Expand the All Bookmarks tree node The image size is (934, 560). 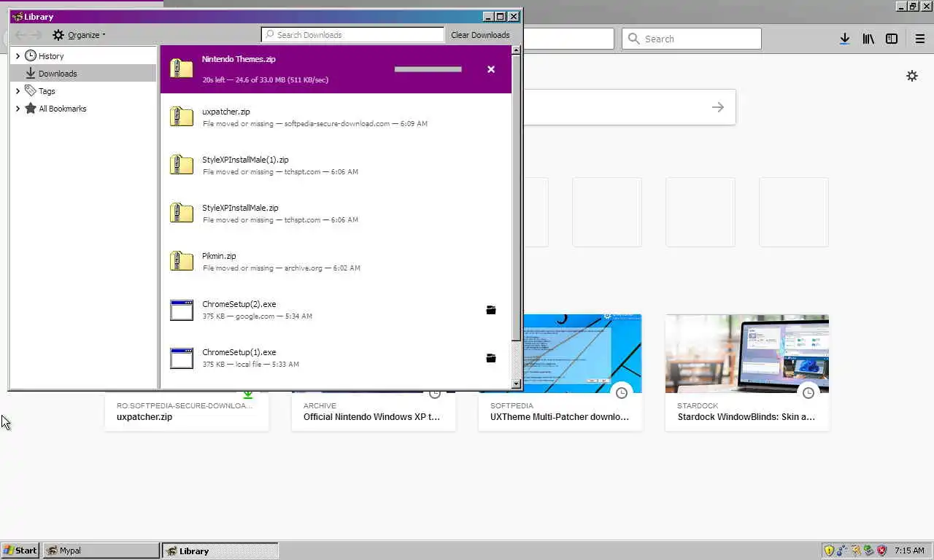18,109
